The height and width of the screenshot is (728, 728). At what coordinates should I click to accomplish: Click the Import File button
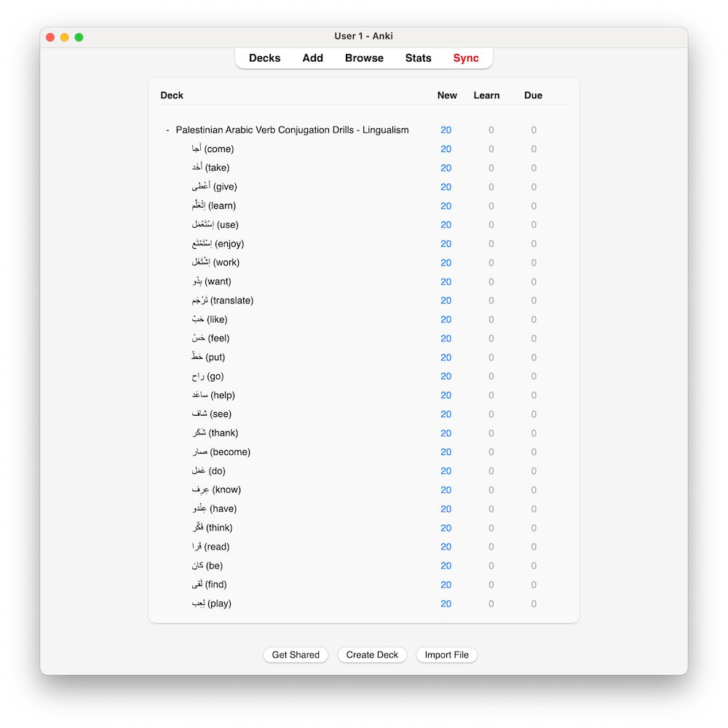(x=446, y=654)
